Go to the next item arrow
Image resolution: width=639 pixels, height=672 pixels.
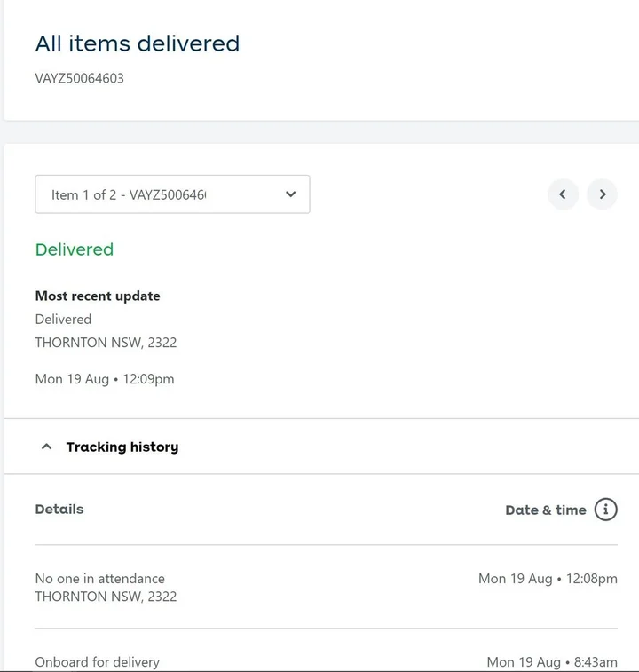click(x=602, y=194)
